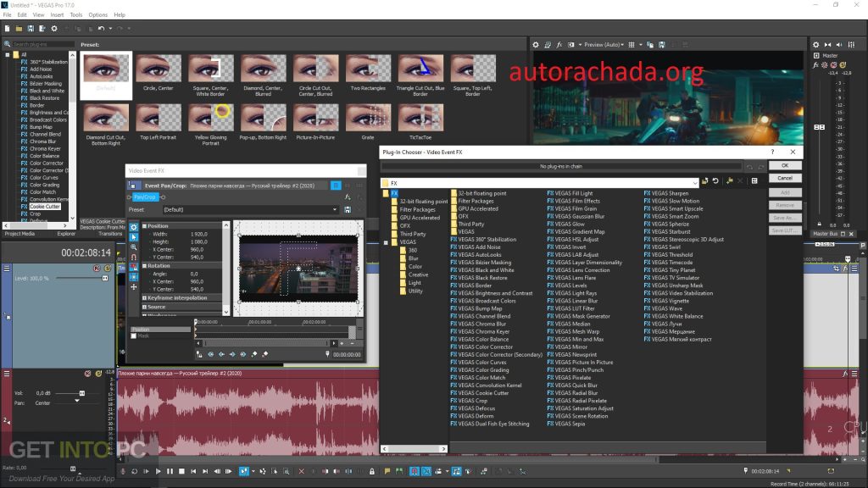Go to first keyframe in Pan/Crop
The image size is (868, 488).
[x=211, y=354]
